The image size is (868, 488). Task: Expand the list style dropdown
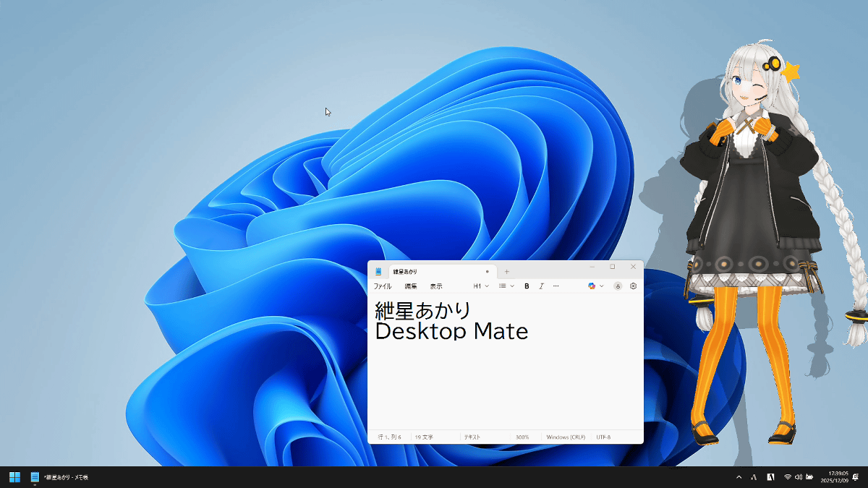click(506, 286)
